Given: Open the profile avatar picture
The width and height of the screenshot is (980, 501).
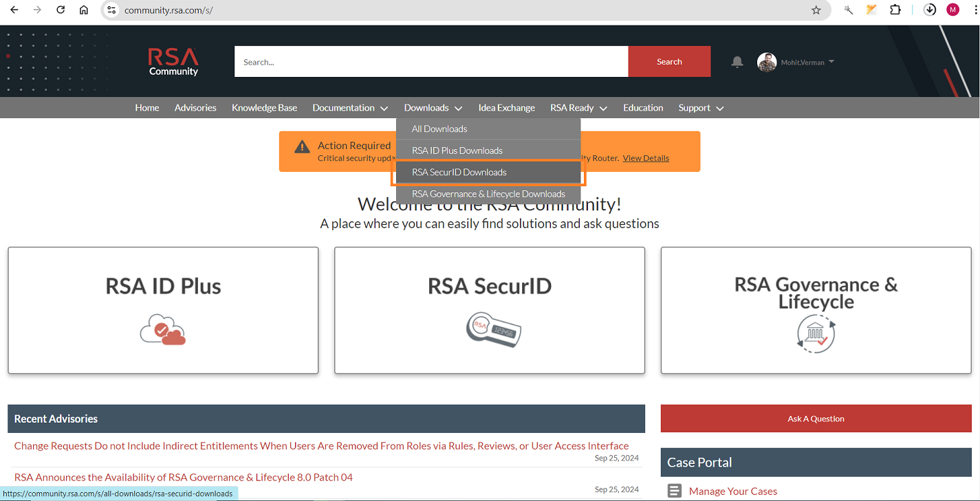Looking at the screenshot, I should (766, 62).
